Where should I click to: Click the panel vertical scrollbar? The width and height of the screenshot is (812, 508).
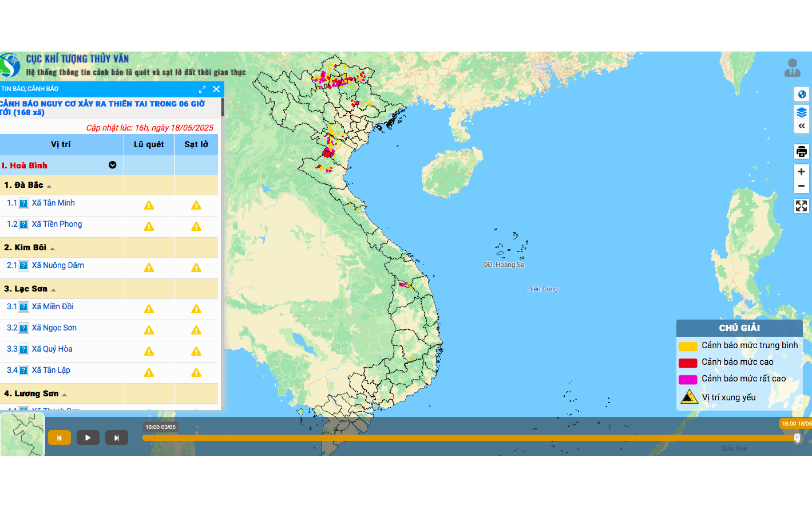coord(222,108)
